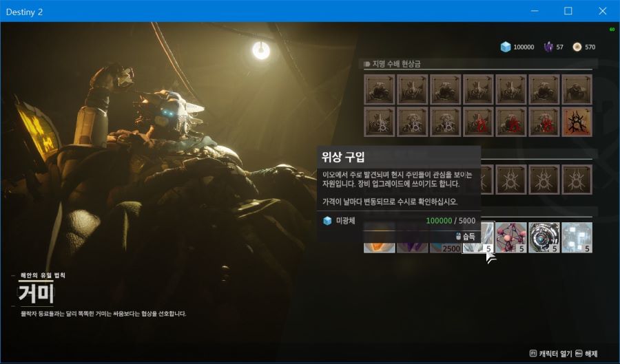Click the 위상 구입 tooltip title
Image resolution: width=620 pixels, height=364 pixels.
point(343,157)
